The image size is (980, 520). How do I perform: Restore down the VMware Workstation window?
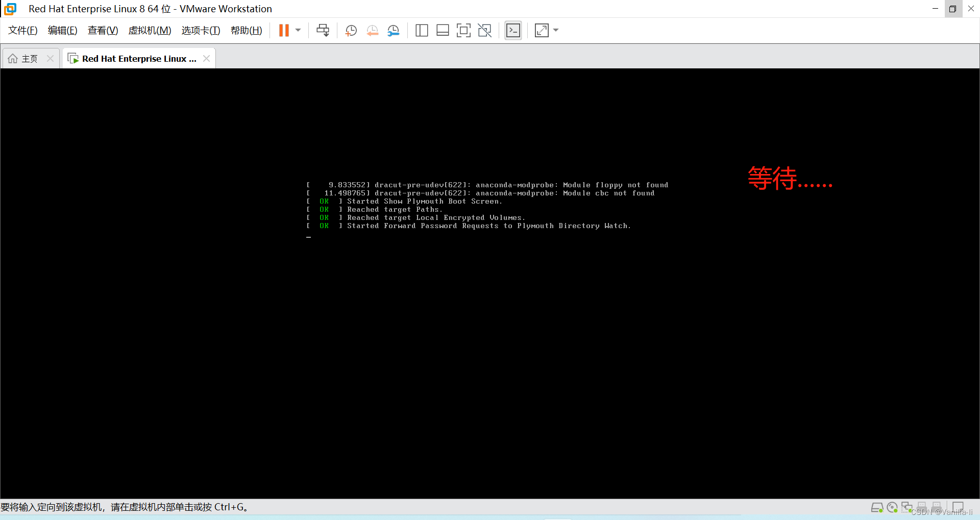[952, 9]
